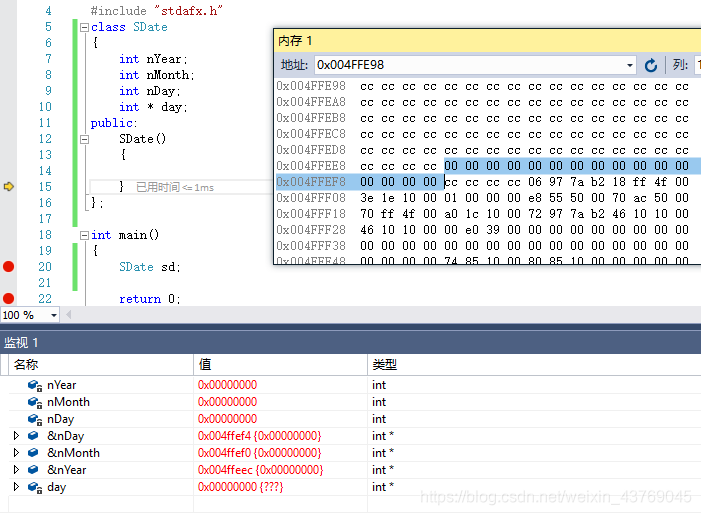Click the 已用时间 <= 1ms perf tip

175,187
